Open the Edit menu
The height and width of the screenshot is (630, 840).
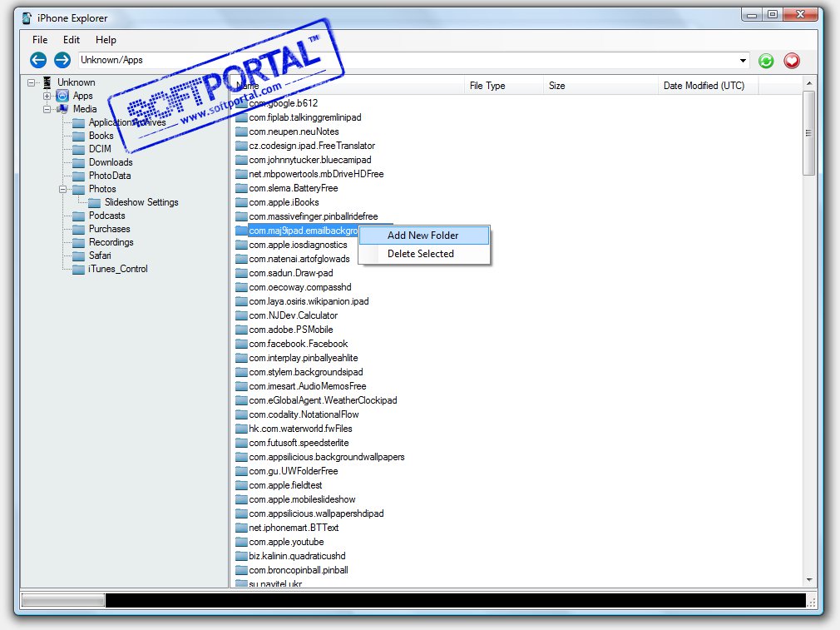[72, 40]
